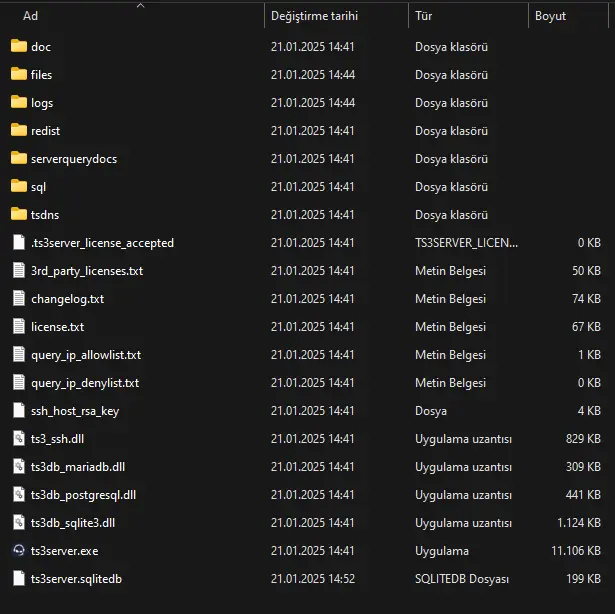Click the ts3server.exe TeamSpeak icon
This screenshot has height=614, width=615.
[19, 550]
